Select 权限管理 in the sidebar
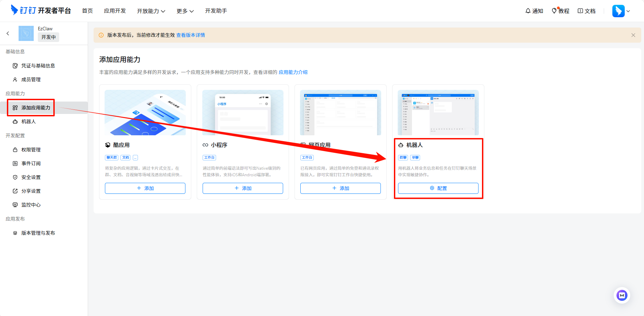This screenshot has height=316, width=644. (31, 150)
